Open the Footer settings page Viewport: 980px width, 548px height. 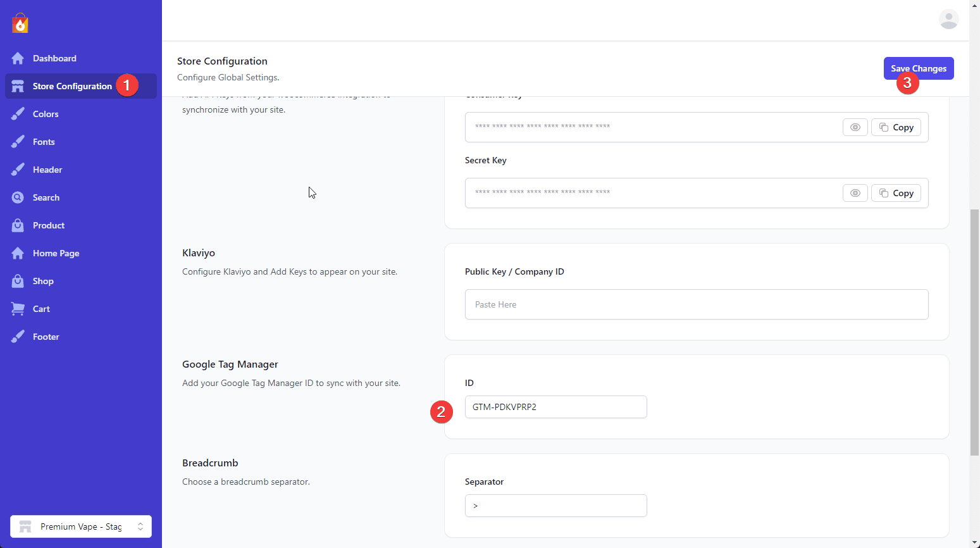(81, 337)
